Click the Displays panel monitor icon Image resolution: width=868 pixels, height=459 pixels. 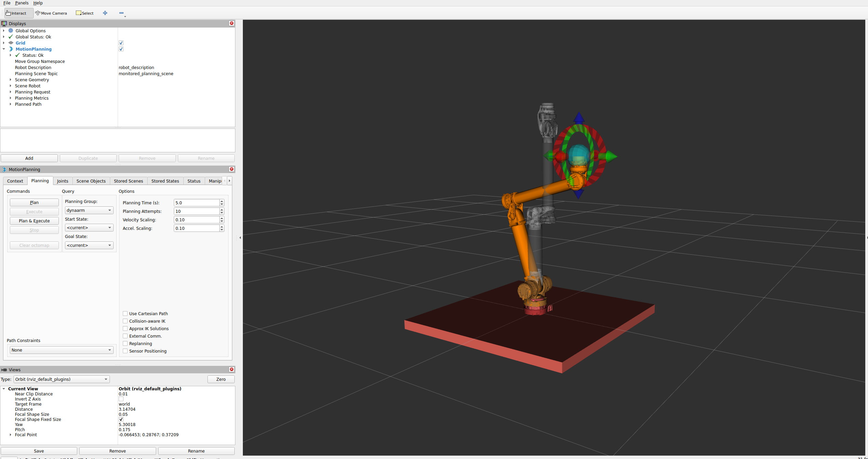[4, 23]
